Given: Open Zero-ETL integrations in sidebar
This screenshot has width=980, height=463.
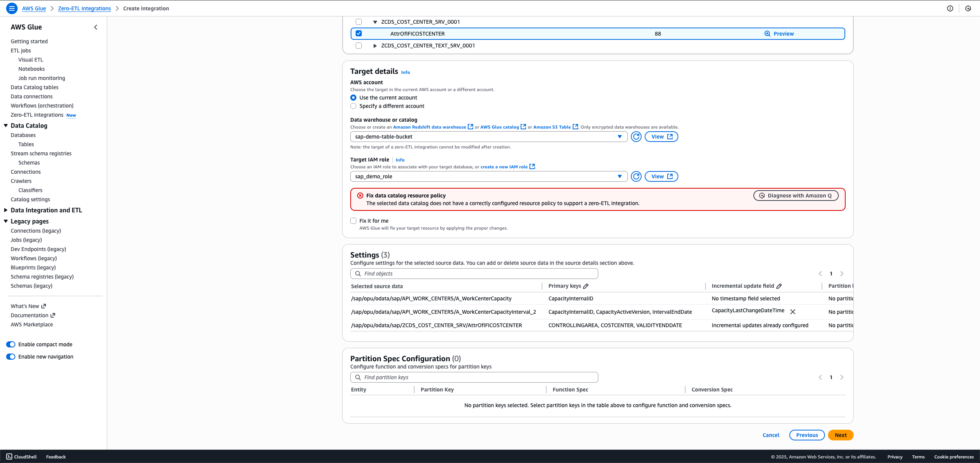Looking at the screenshot, I should (x=37, y=115).
